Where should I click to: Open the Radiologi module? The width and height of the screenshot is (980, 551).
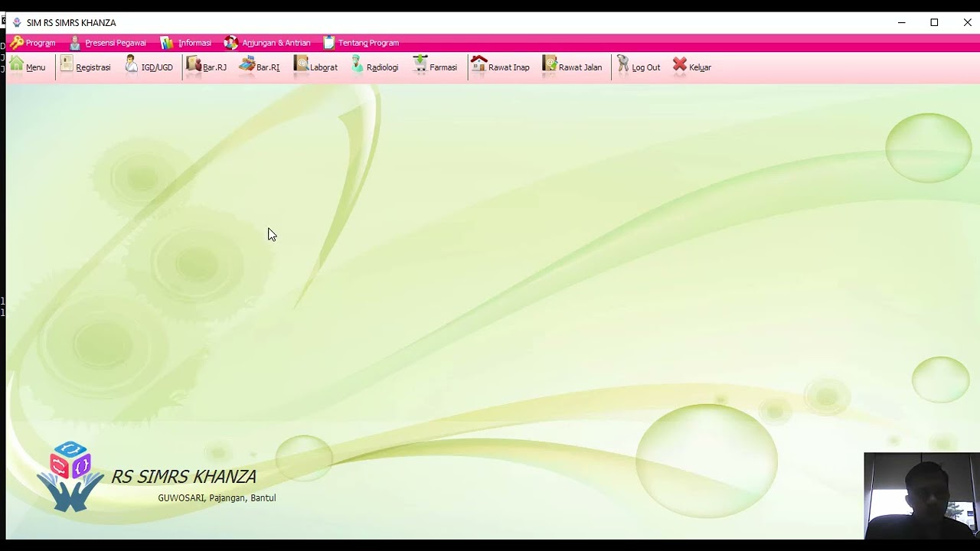pos(358,66)
